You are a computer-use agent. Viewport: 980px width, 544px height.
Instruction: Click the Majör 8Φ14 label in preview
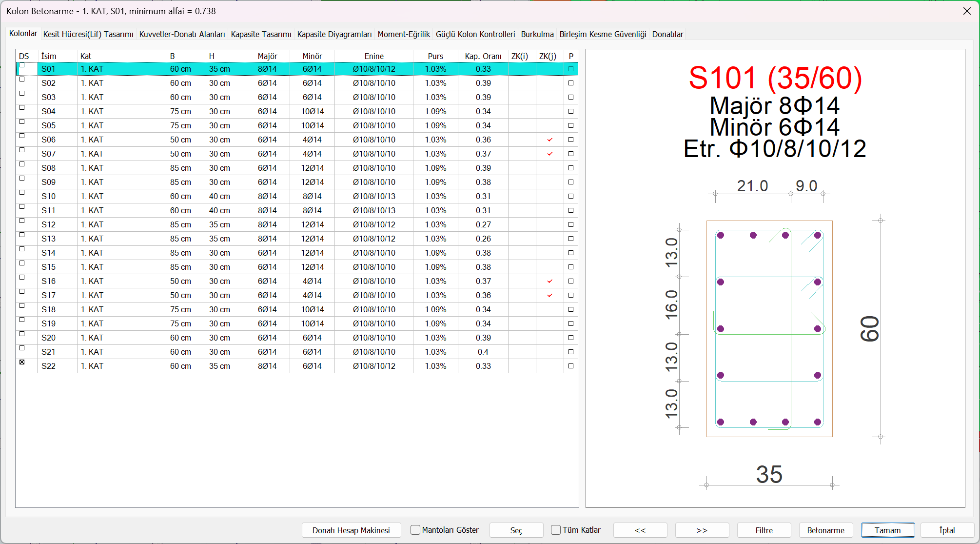[775, 106]
